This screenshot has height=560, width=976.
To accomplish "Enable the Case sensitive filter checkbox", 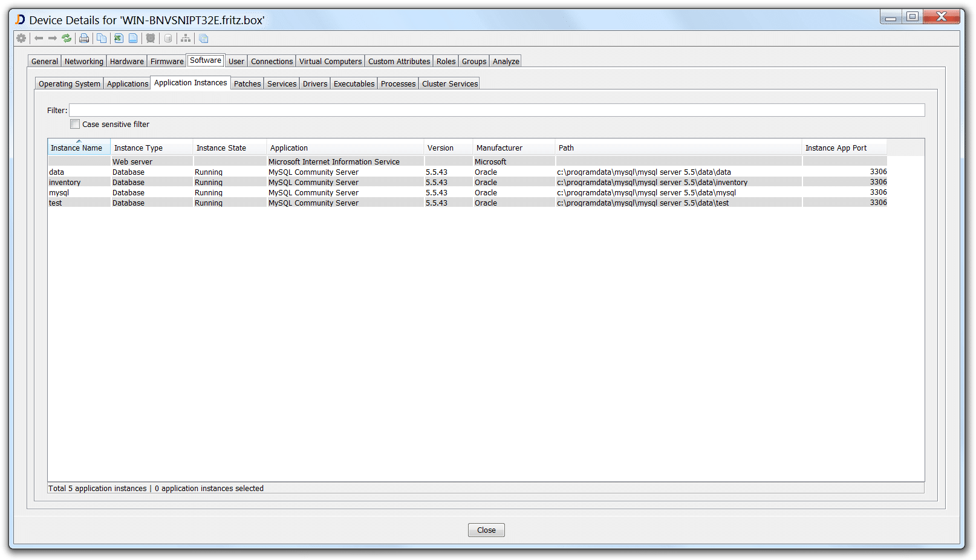I will [75, 123].
